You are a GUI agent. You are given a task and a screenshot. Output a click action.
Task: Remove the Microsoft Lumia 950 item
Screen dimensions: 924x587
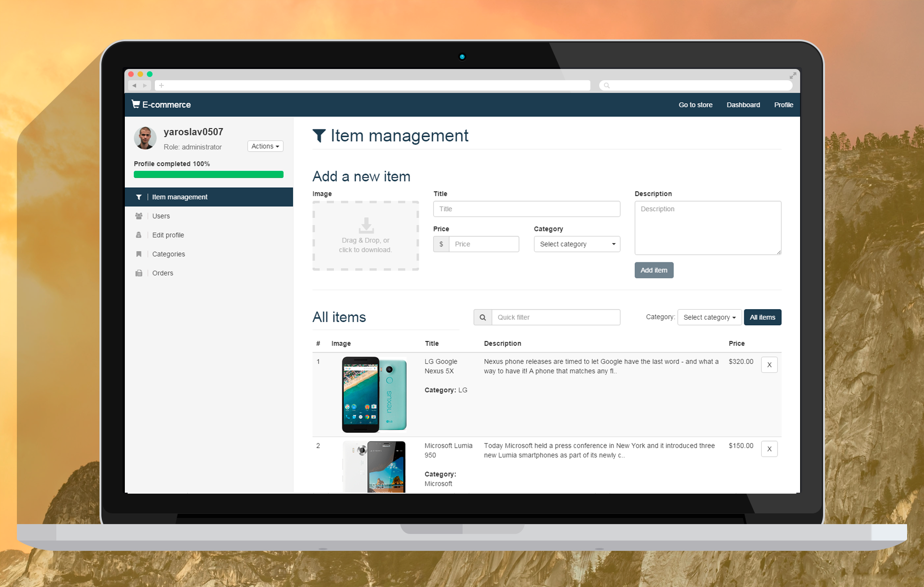[769, 449]
